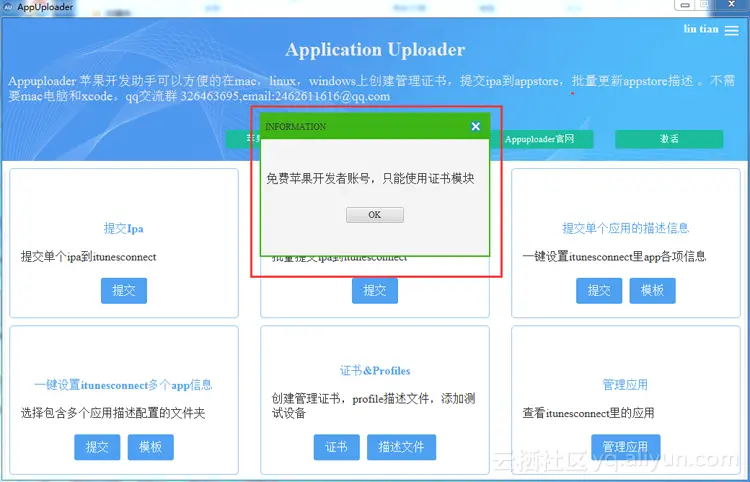Click the INFORMATION dialog title bar text
This screenshot has height=482, width=750.
296,127
